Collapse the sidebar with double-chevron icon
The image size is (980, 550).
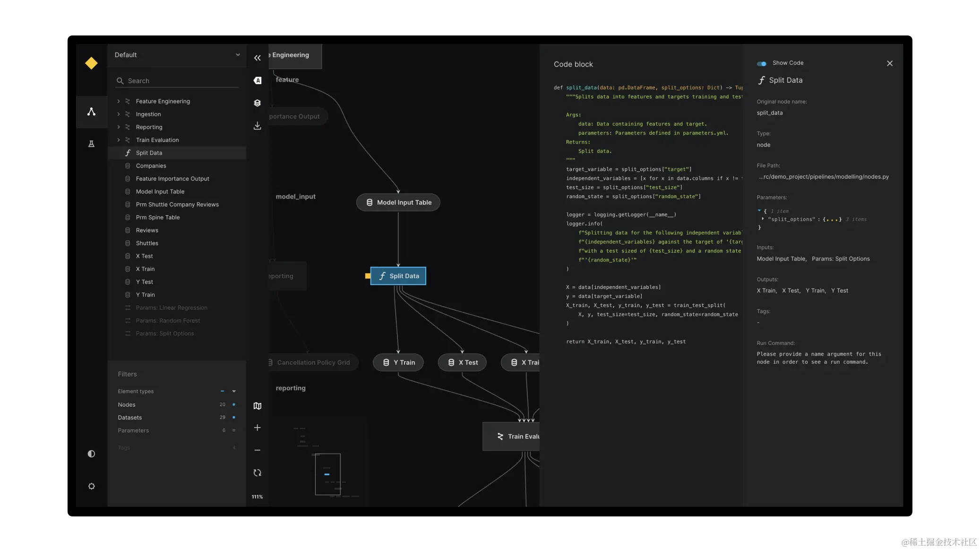click(257, 58)
